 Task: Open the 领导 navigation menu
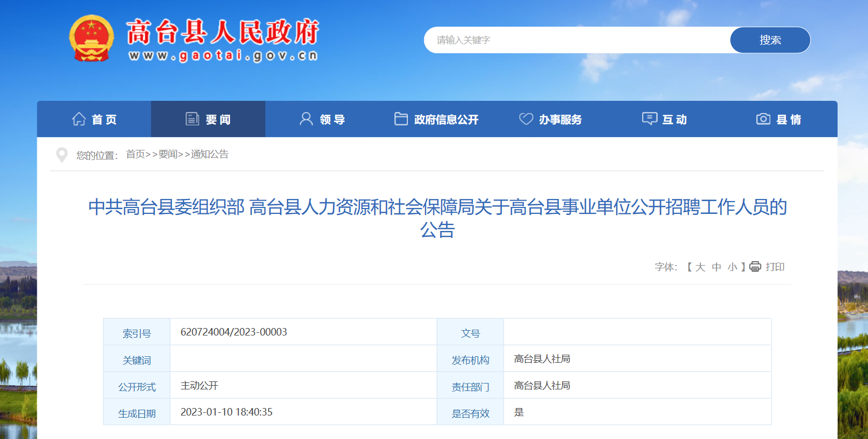(x=322, y=119)
